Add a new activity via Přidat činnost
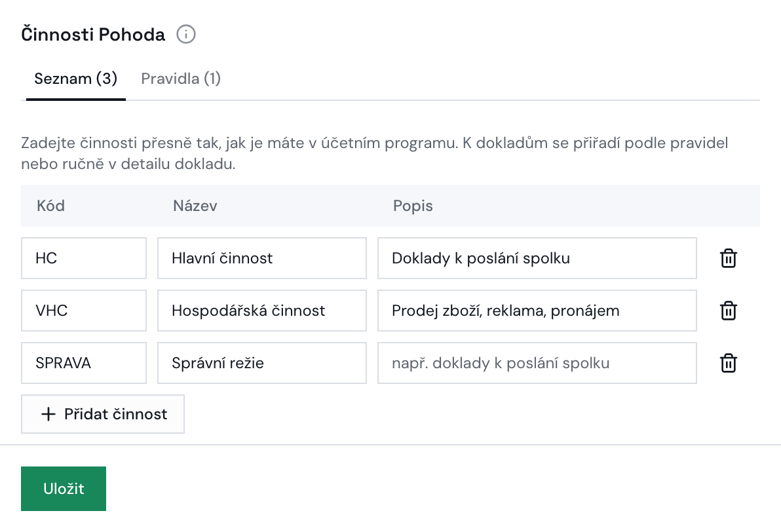Image resolution: width=781 pixels, height=532 pixels. click(103, 414)
